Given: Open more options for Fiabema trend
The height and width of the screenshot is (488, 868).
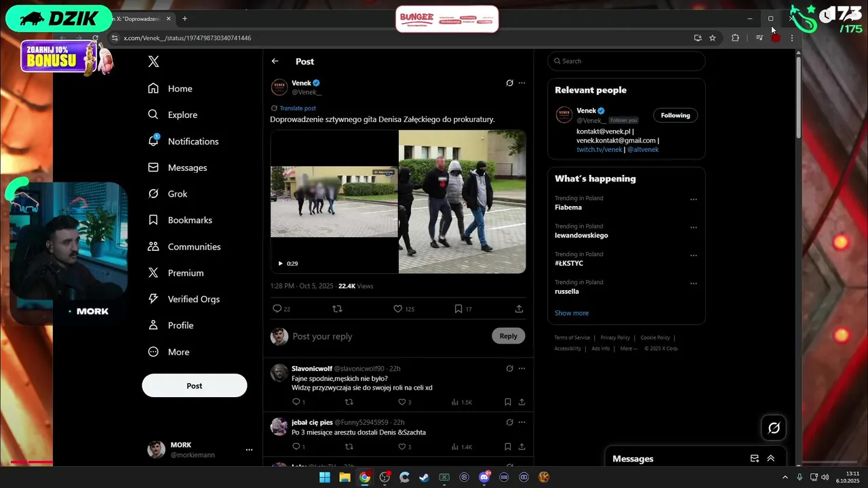Looking at the screenshot, I should (693, 200).
